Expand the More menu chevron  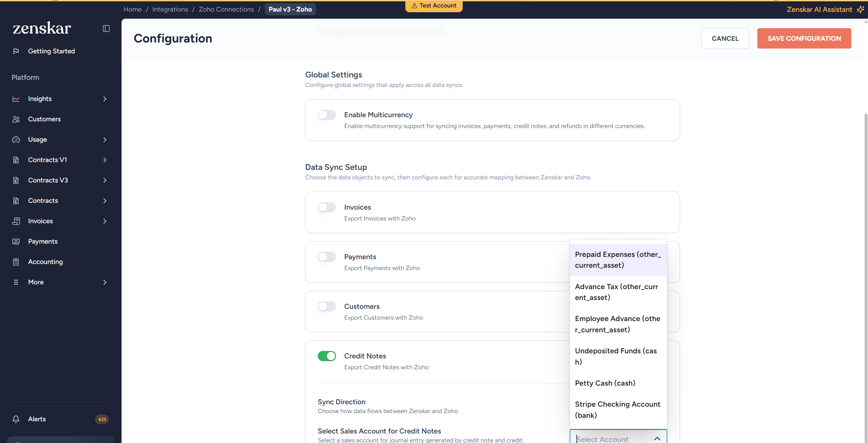[x=105, y=282]
